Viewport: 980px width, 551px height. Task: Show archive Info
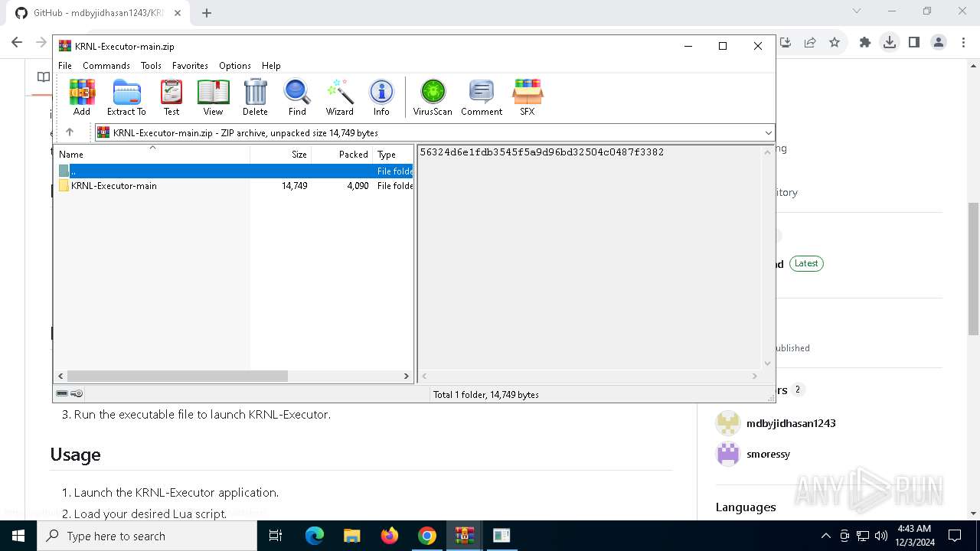click(x=381, y=97)
